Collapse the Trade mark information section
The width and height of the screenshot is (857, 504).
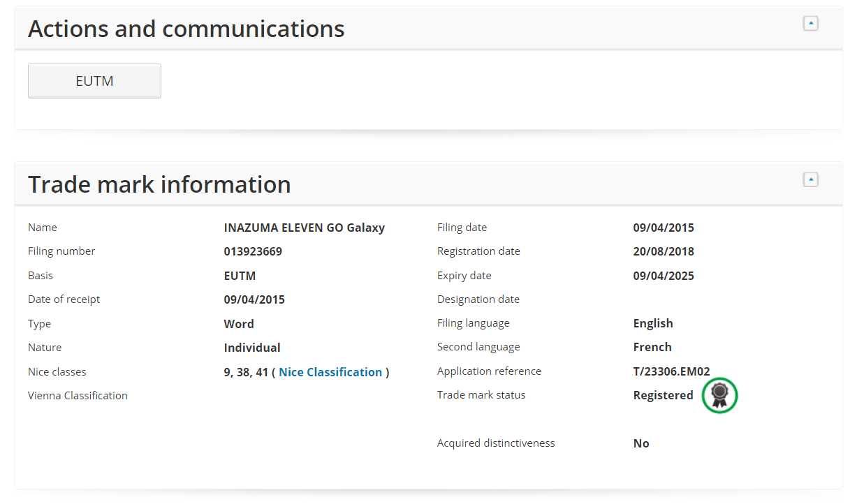point(810,180)
